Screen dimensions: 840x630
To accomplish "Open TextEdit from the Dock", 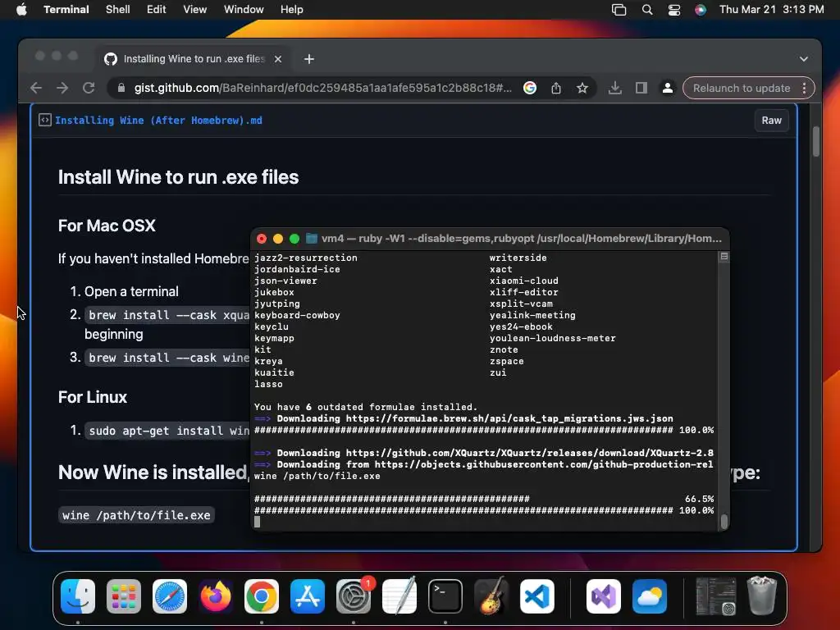I will [399, 596].
